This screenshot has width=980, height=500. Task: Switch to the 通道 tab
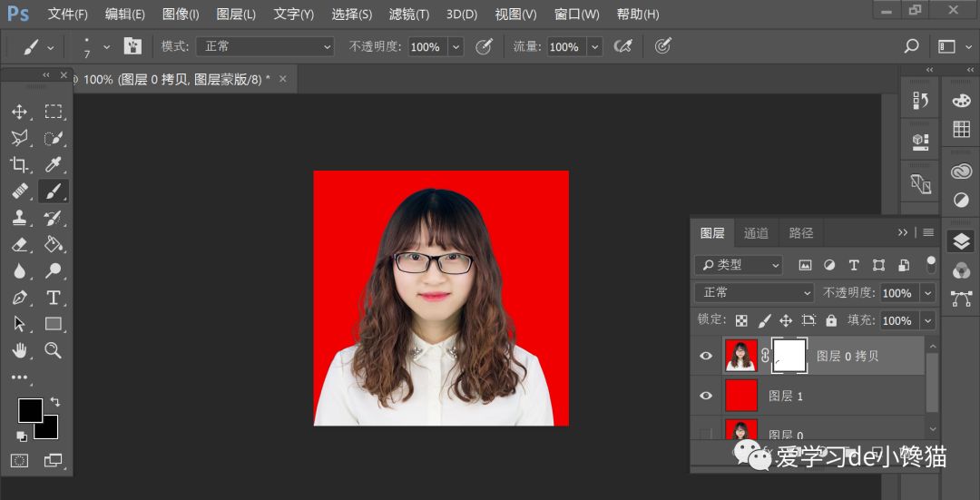point(756,233)
